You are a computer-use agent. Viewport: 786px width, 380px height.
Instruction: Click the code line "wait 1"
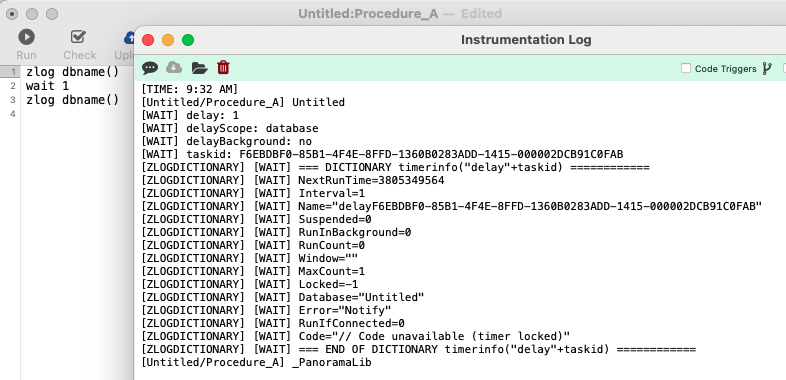(x=48, y=86)
